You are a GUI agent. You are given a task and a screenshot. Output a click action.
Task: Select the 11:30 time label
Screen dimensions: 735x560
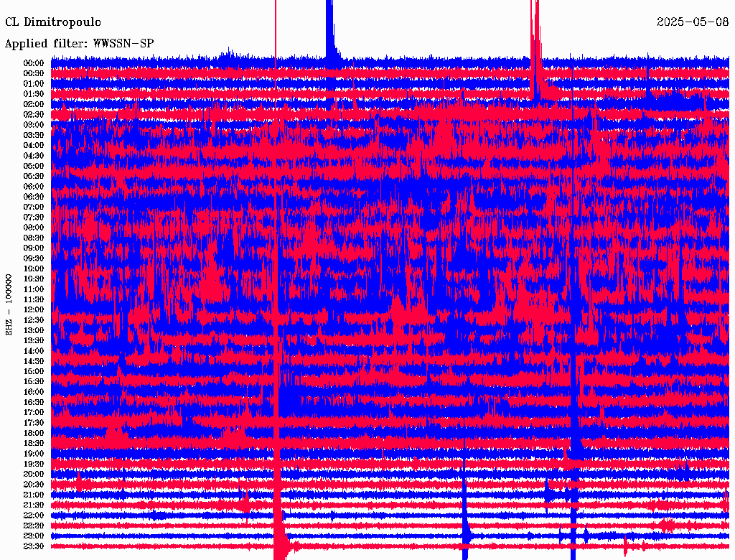click(34, 299)
